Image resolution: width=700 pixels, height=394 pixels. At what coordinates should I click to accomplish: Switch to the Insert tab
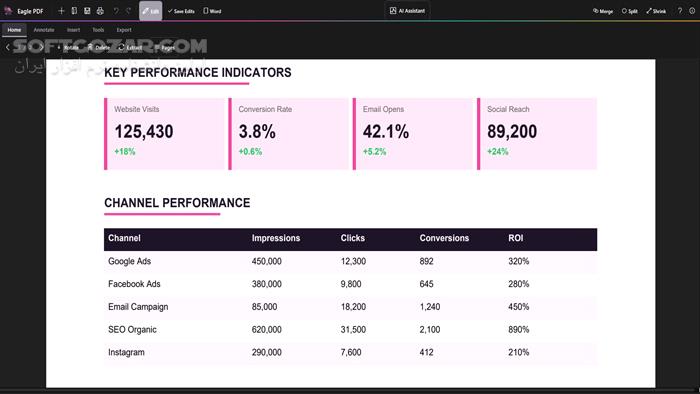tap(73, 30)
